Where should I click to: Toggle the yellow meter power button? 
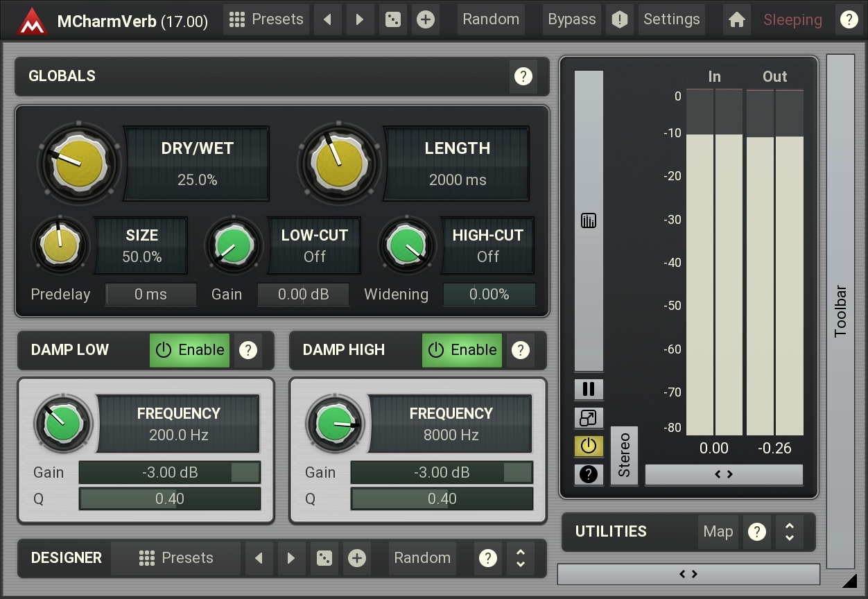coord(589,446)
